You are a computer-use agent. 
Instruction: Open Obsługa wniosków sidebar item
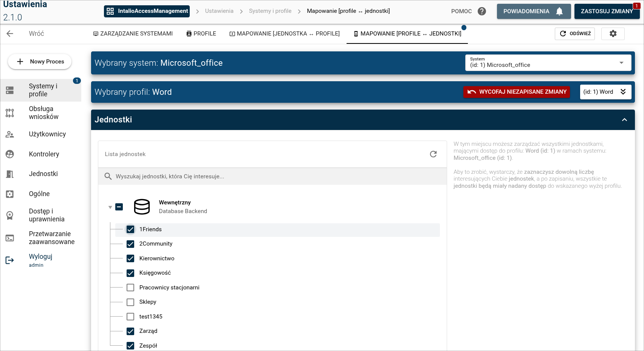[41, 113]
